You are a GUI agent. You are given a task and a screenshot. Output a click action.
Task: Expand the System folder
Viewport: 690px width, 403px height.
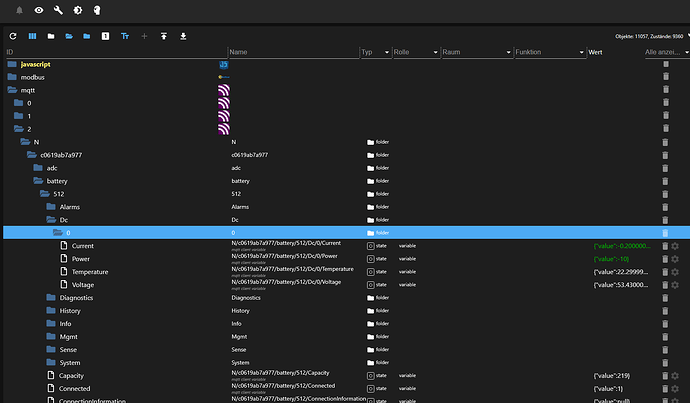(x=51, y=363)
